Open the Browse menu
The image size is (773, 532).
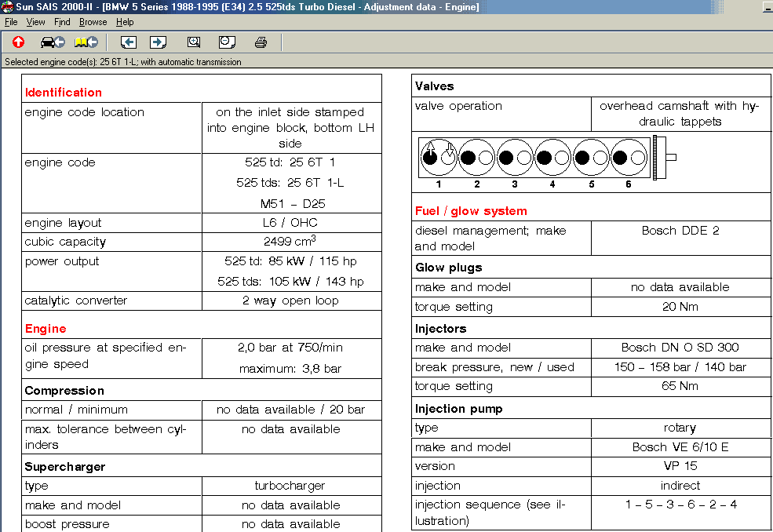[x=93, y=22]
